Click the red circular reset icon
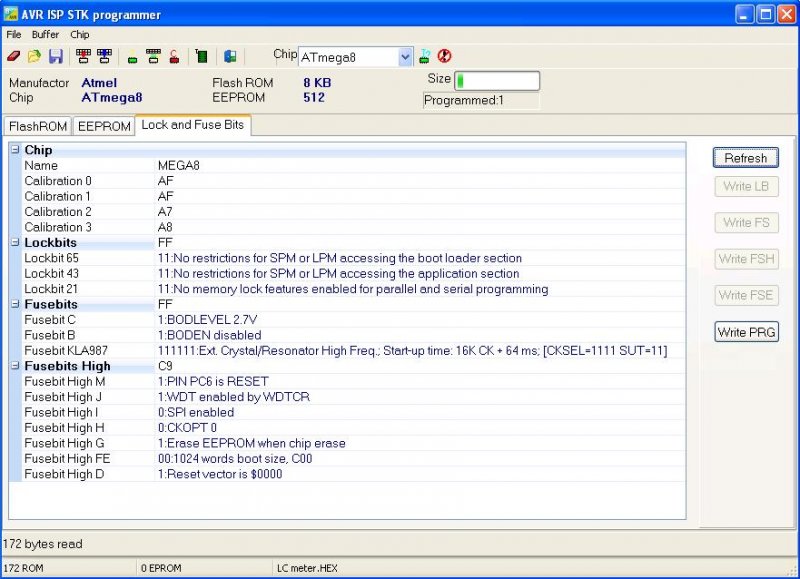The height and width of the screenshot is (579, 800). point(444,56)
